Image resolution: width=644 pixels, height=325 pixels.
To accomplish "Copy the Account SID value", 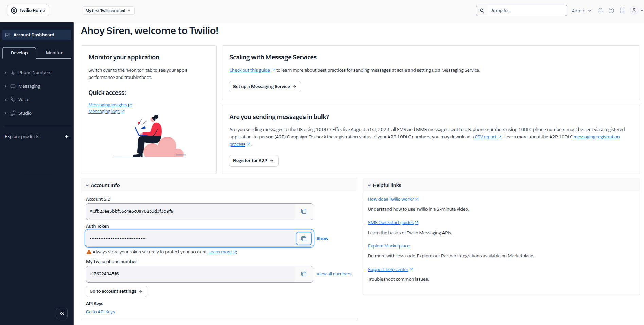I will coord(303,211).
